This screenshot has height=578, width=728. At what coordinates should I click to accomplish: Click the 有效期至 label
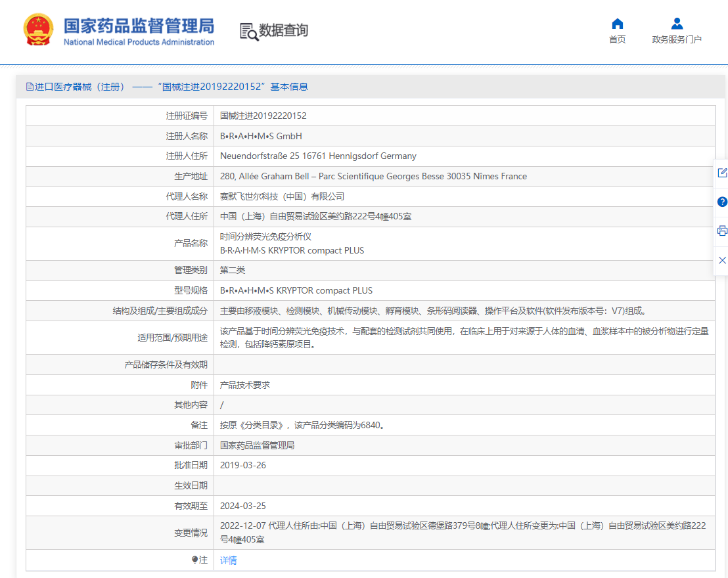[x=191, y=506]
